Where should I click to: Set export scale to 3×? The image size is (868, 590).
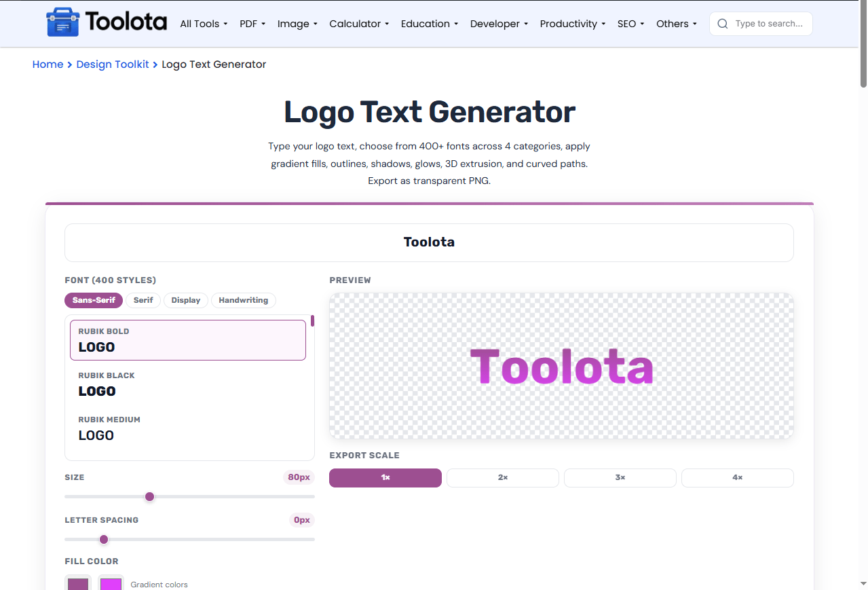pos(620,478)
